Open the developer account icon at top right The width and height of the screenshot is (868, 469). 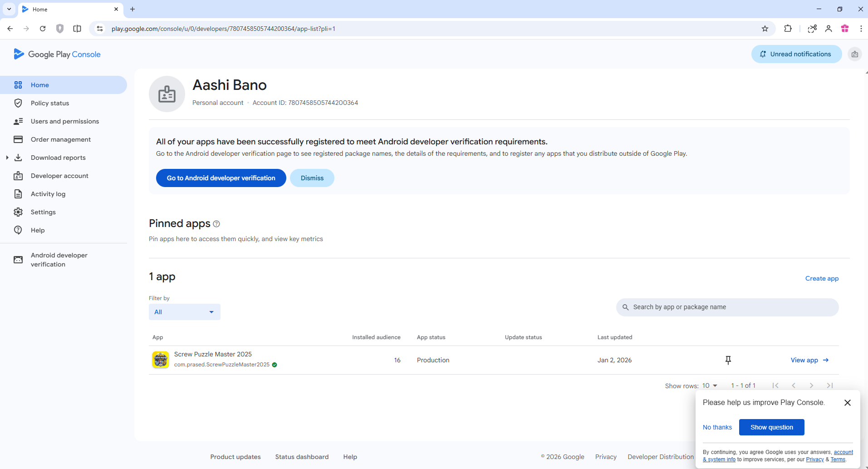point(855,54)
